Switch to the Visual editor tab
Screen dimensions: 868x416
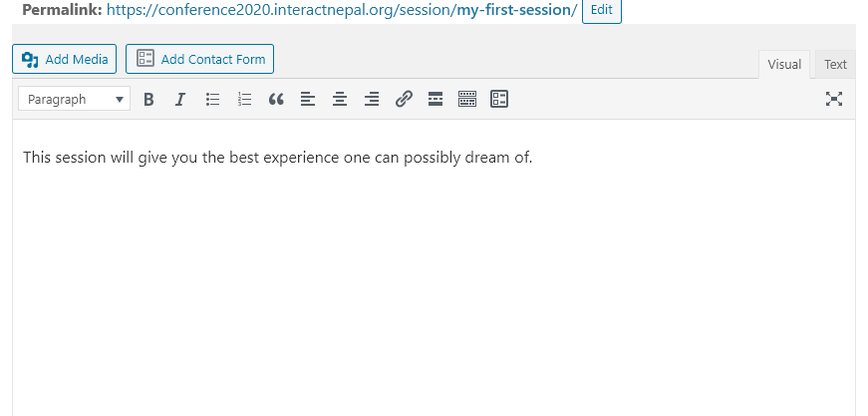coord(784,64)
